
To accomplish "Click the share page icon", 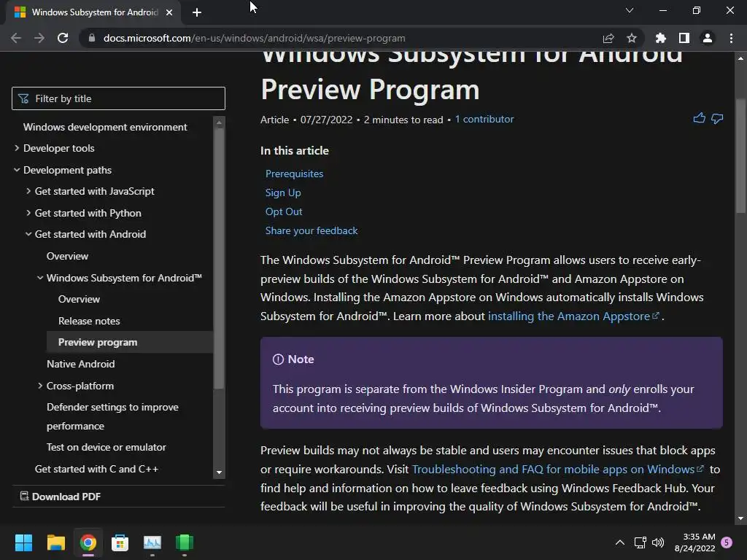I will point(608,38).
